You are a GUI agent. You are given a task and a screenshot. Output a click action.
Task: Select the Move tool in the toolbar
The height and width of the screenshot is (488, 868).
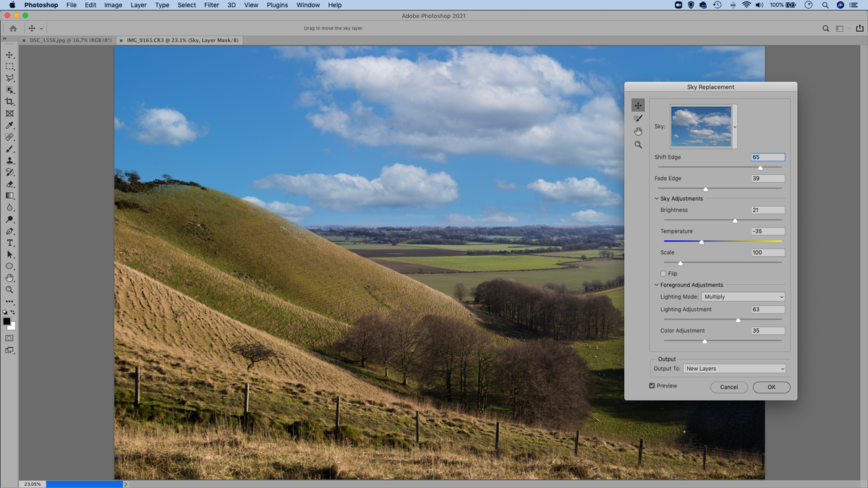[x=9, y=53]
